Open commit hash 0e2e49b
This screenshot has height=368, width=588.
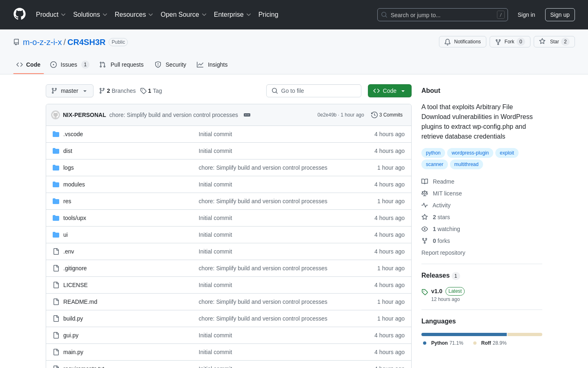[327, 115]
